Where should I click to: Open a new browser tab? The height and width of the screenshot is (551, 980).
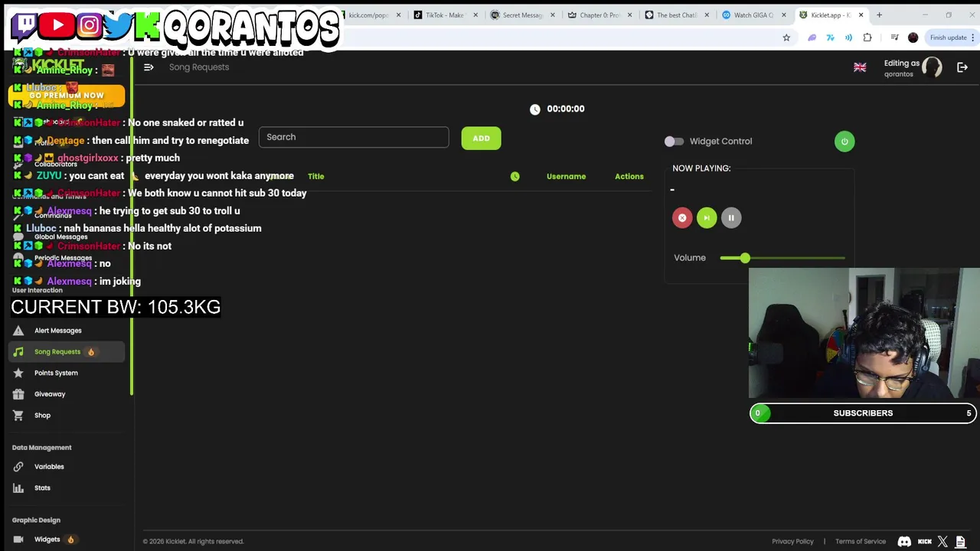(x=879, y=15)
